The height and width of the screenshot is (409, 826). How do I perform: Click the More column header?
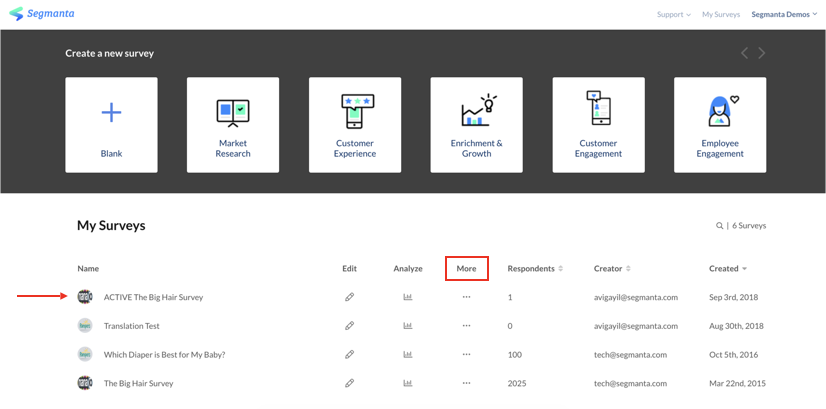[466, 268]
